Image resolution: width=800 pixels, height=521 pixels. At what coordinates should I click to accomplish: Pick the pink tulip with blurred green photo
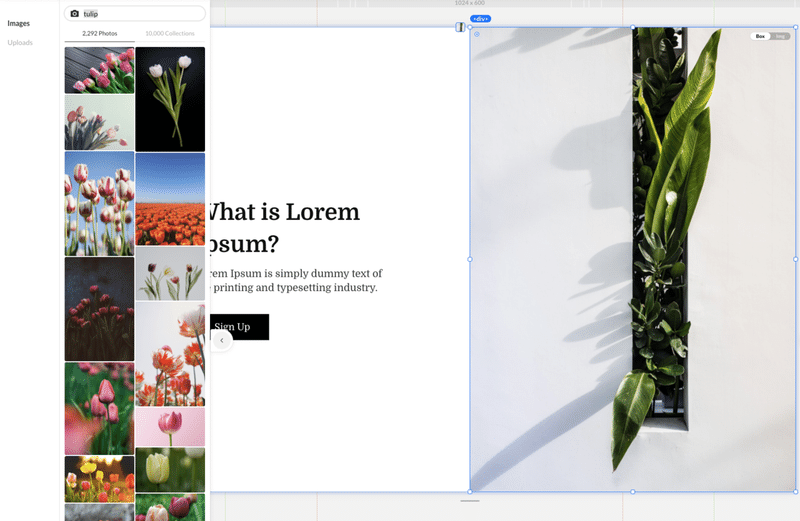click(x=99, y=409)
